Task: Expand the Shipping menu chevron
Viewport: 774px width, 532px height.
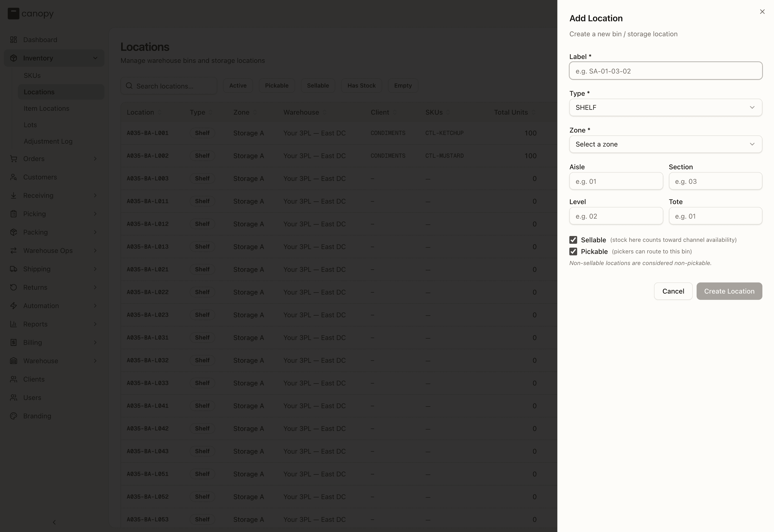Action: [95, 269]
